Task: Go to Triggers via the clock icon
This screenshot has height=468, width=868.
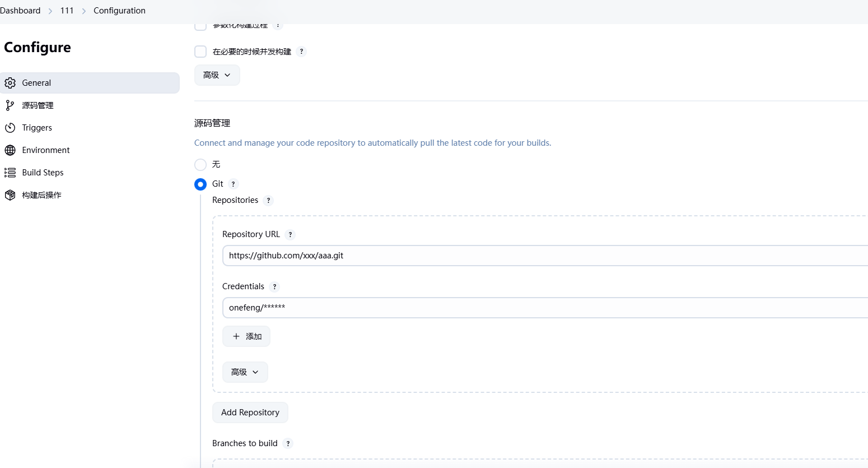Action: coord(10,128)
